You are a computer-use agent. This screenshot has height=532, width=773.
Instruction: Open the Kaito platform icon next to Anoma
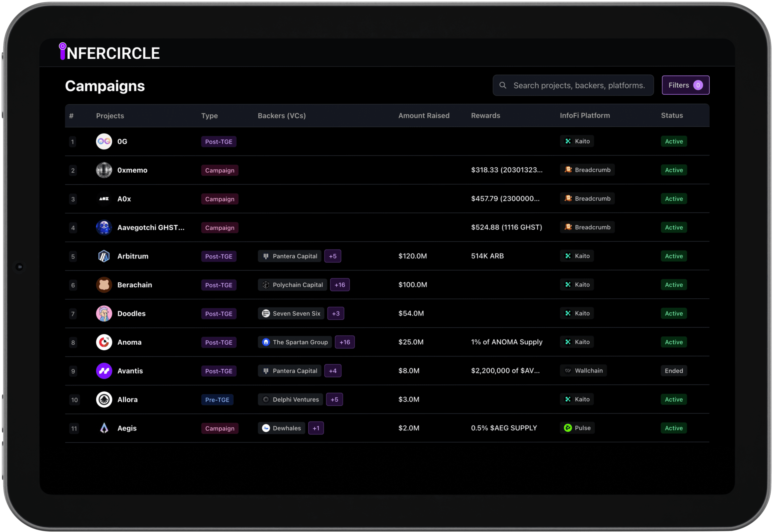tap(568, 342)
